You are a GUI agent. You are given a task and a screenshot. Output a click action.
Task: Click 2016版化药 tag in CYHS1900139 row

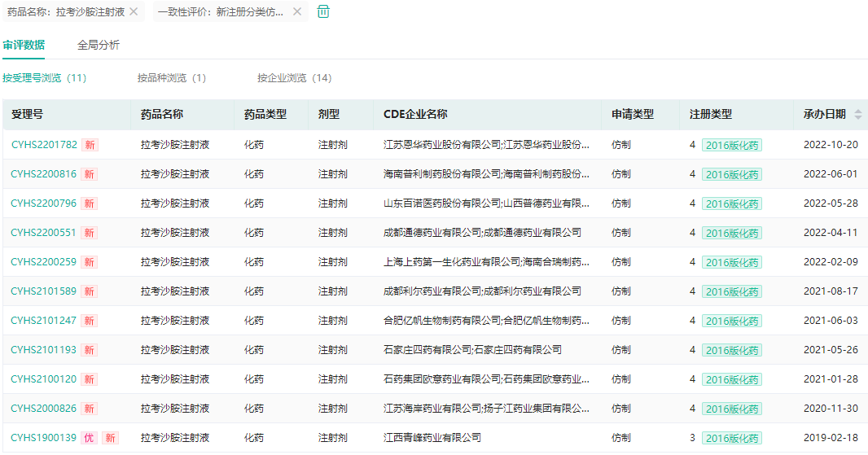731,439
